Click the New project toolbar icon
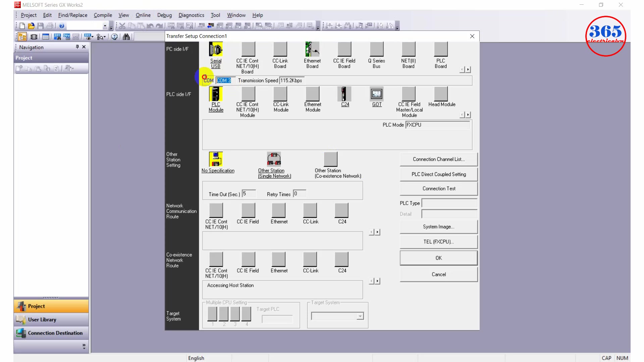The image size is (644, 362). 22,26
